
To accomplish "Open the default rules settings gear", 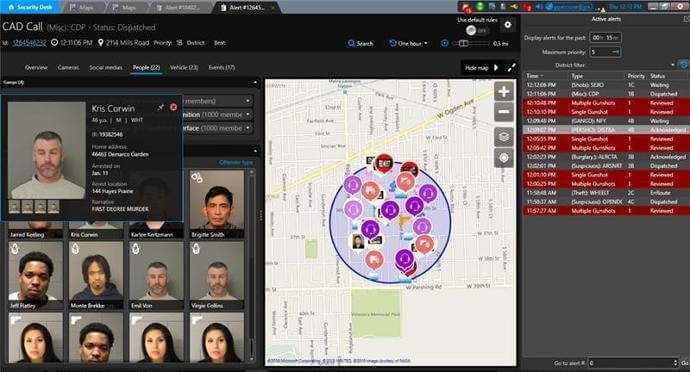I will [x=507, y=25].
